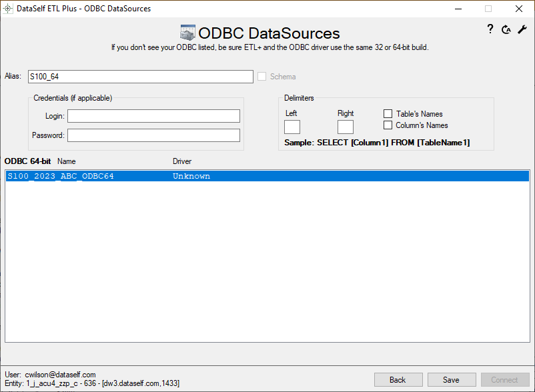Toggle the Column's Names checkbox
Image resolution: width=535 pixels, height=392 pixels.
point(388,125)
